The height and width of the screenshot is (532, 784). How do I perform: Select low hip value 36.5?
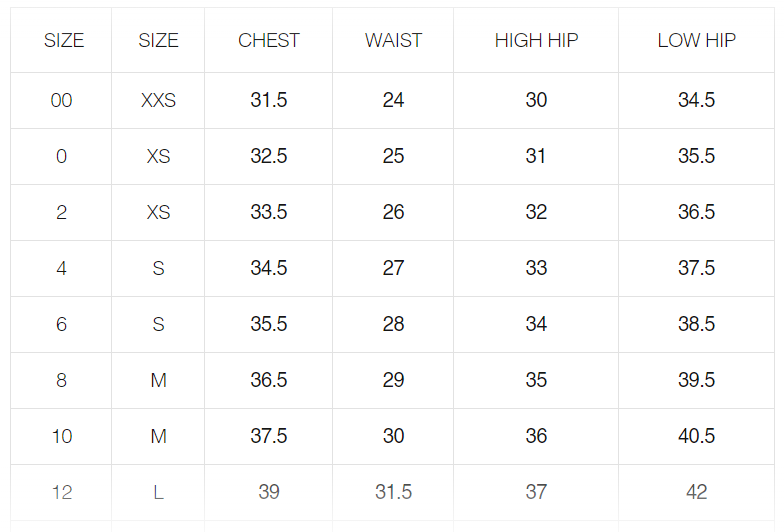click(x=696, y=213)
